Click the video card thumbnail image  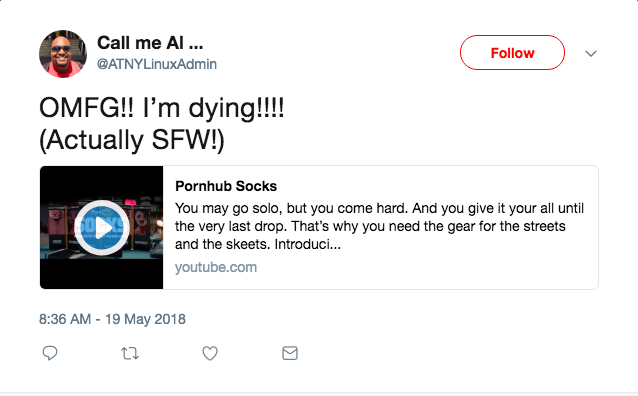tap(102, 228)
